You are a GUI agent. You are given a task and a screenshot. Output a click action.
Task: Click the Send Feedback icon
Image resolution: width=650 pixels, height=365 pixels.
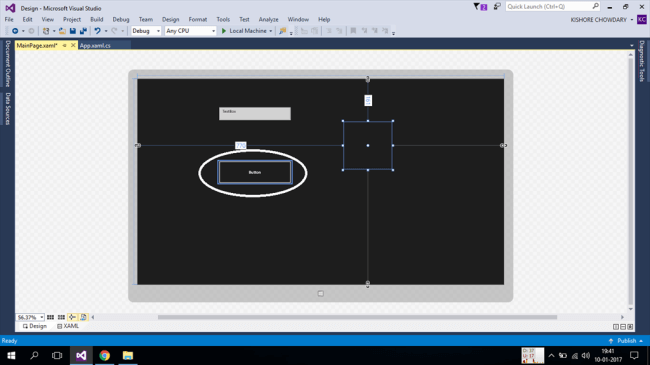497,6
